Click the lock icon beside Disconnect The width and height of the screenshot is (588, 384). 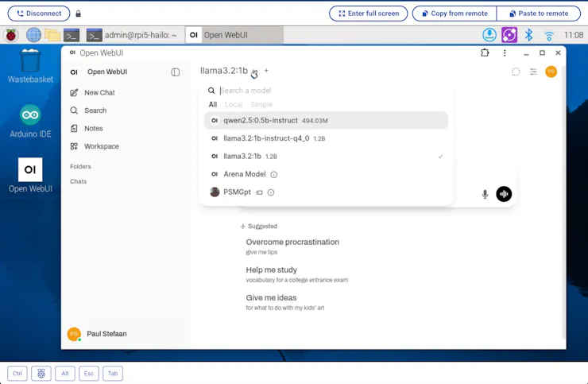pyautogui.click(x=78, y=14)
